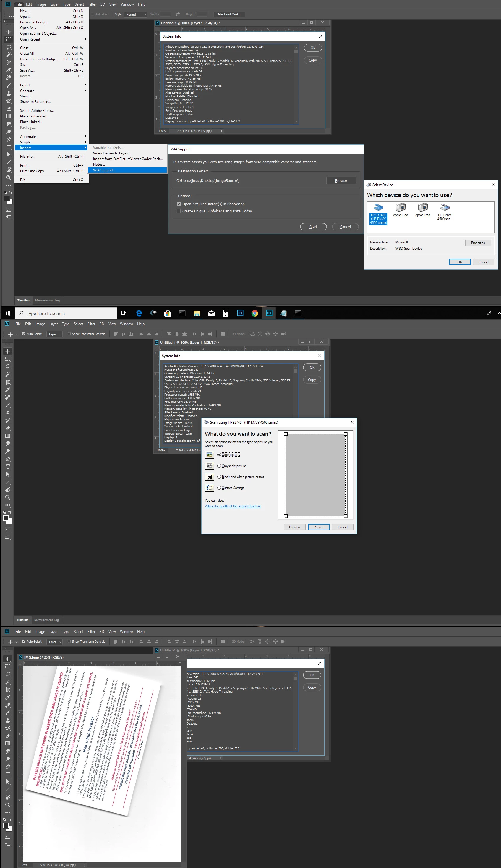Expand the Generate submenu
Image resolution: width=501 pixels, height=868 pixels.
tap(52, 91)
